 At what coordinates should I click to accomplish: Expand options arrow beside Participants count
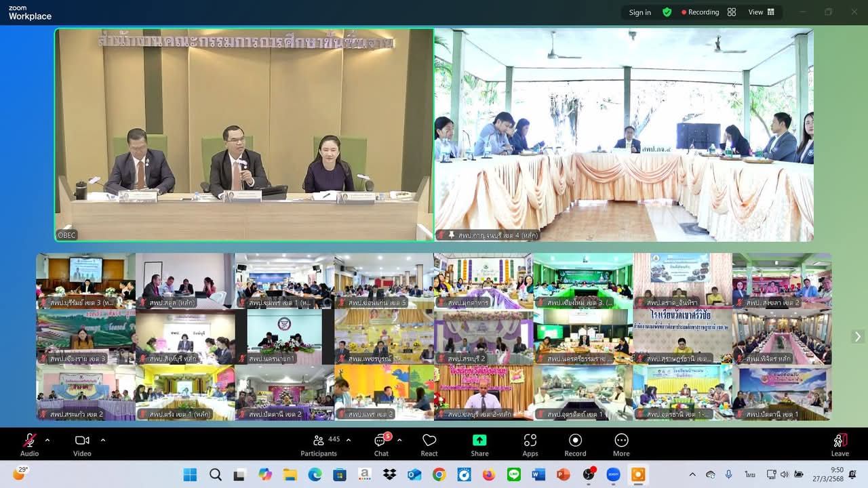349,440
